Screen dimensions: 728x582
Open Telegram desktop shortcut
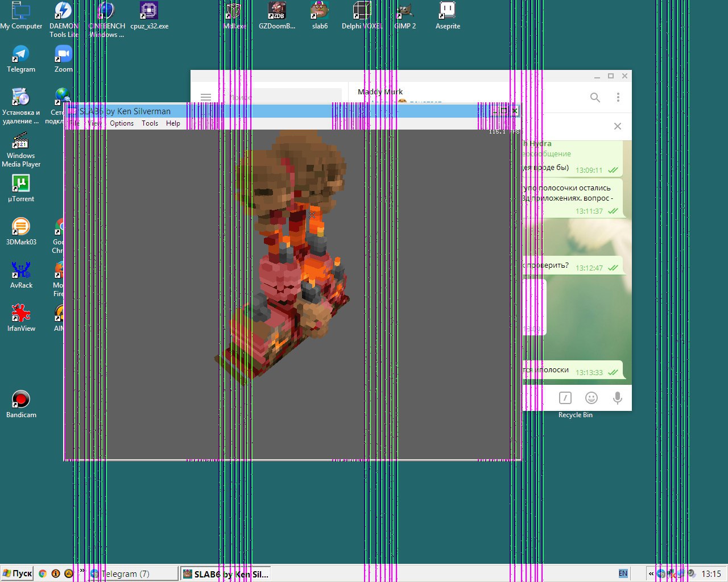21,59
